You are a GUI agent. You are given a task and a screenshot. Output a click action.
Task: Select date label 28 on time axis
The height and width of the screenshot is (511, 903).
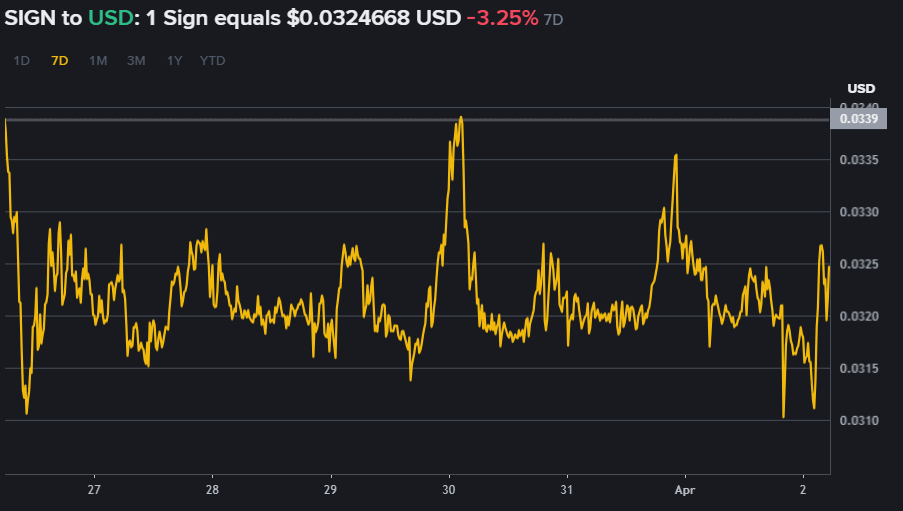point(212,490)
